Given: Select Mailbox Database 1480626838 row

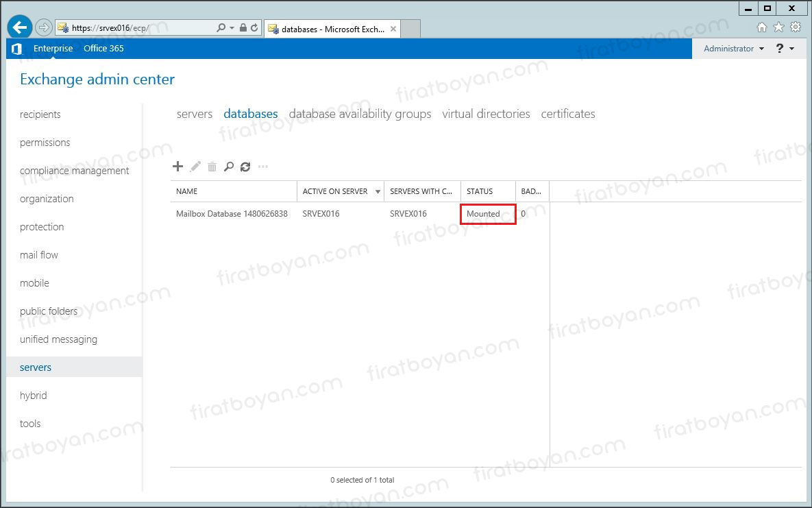Looking at the screenshot, I should [x=359, y=214].
